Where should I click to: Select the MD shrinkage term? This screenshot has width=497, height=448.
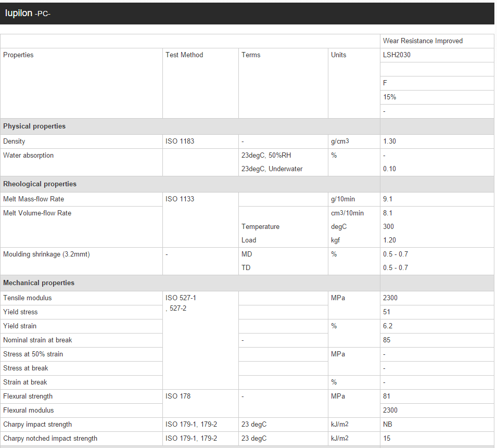(x=247, y=254)
